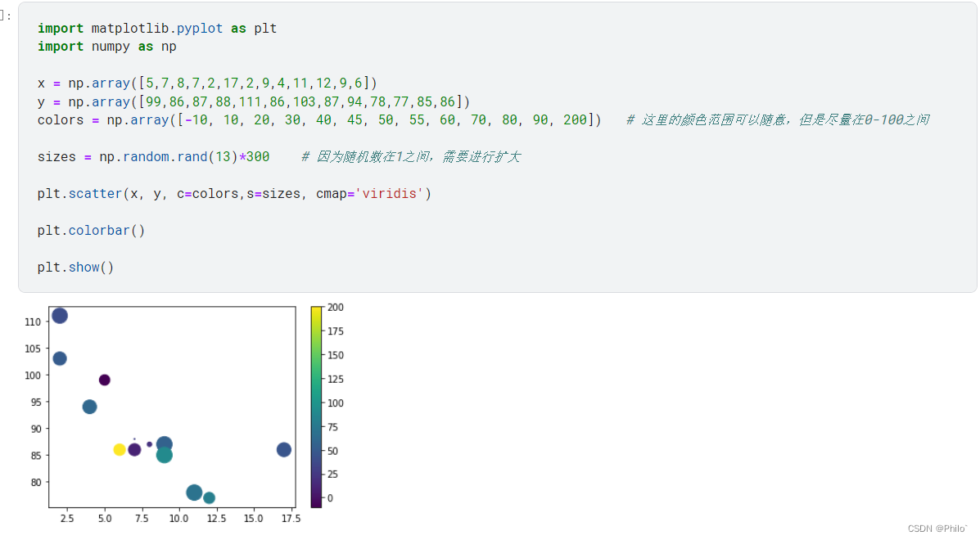Click the Chinese comment after the colors array
The height and width of the screenshot is (540, 980).
(778, 119)
